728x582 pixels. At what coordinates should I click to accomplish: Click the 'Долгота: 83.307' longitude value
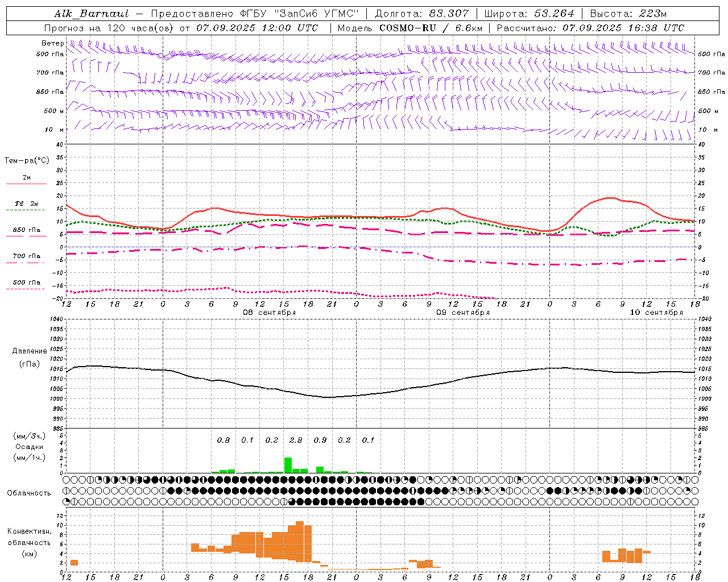(x=422, y=14)
